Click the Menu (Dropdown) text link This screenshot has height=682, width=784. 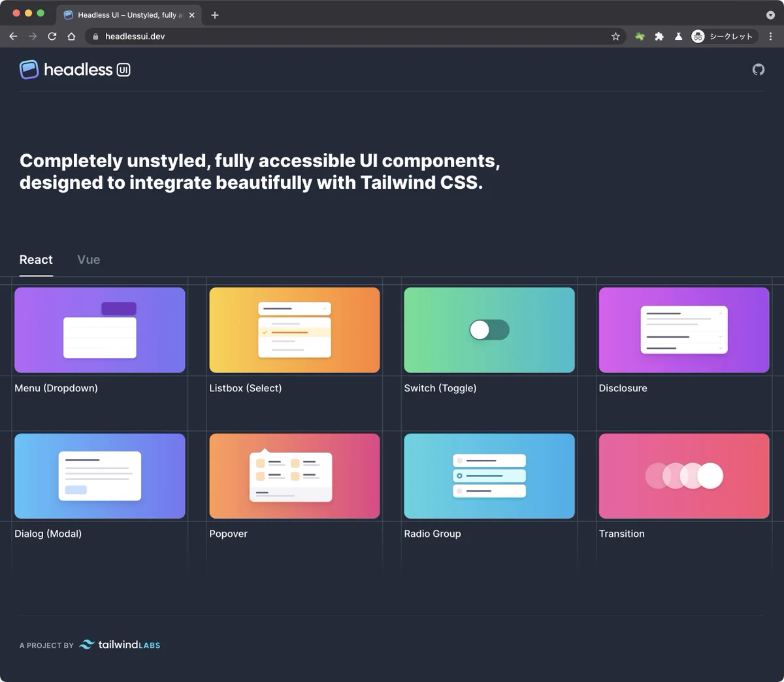(x=56, y=388)
